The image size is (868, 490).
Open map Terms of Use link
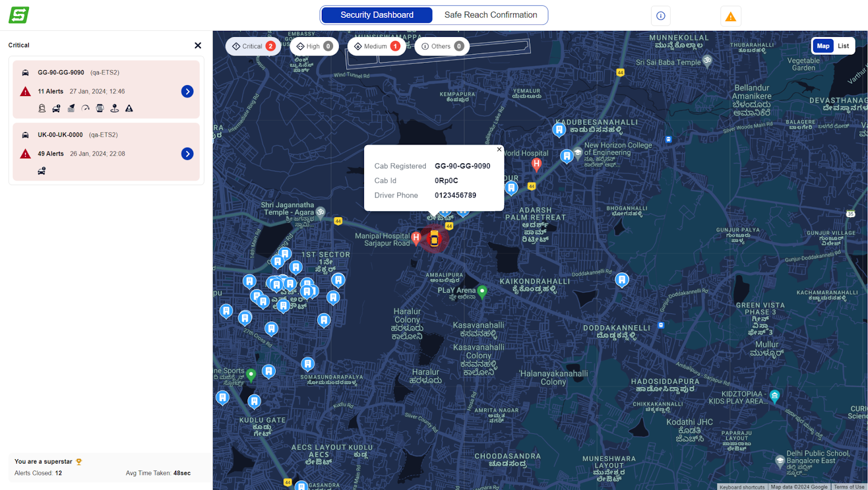[x=849, y=487]
